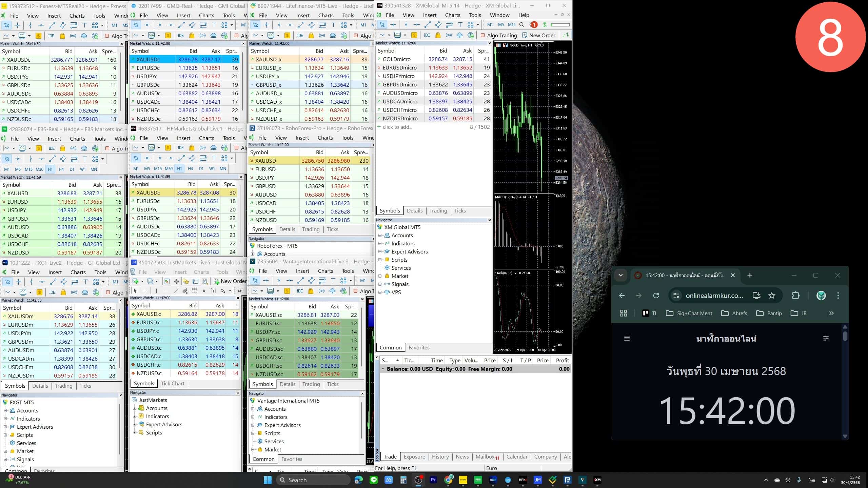
Task: Expand Expert Advisors in XM Global navigator
Action: click(380, 252)
